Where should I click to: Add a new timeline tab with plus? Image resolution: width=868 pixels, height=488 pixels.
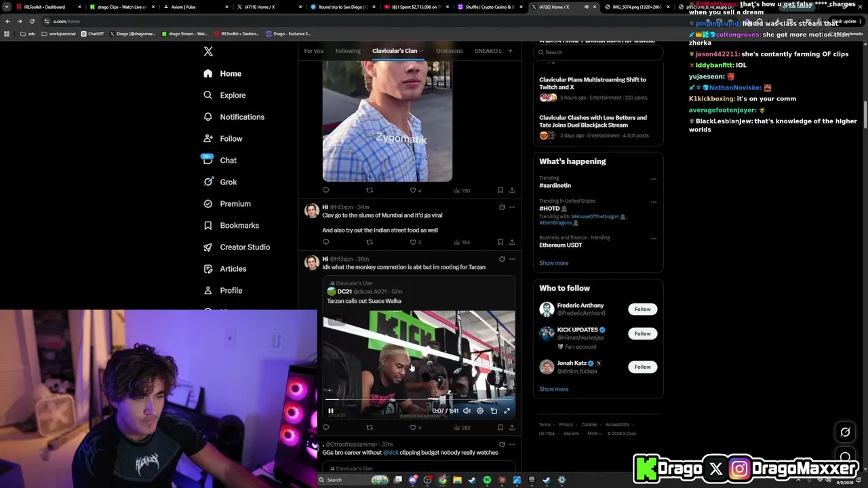pyautogui.click(x=510, y=51)
